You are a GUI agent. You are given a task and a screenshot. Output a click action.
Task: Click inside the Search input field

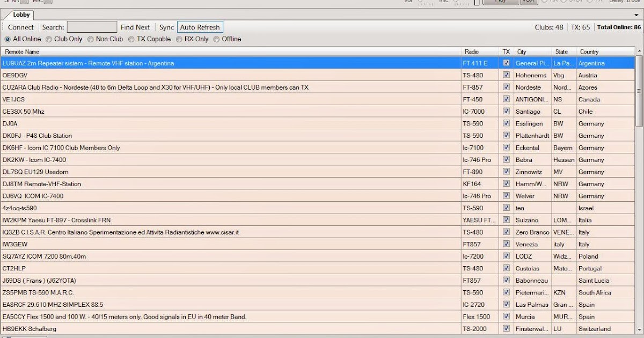pos(91,27)
